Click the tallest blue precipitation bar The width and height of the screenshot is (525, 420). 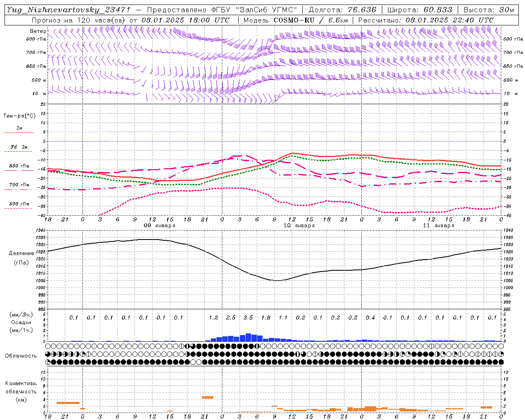pyautogui.click(x=249, y=337)
